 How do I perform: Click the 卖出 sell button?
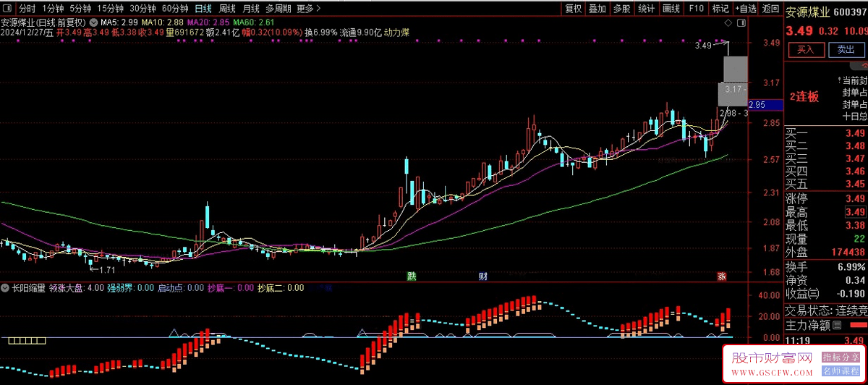coord(846,50)
